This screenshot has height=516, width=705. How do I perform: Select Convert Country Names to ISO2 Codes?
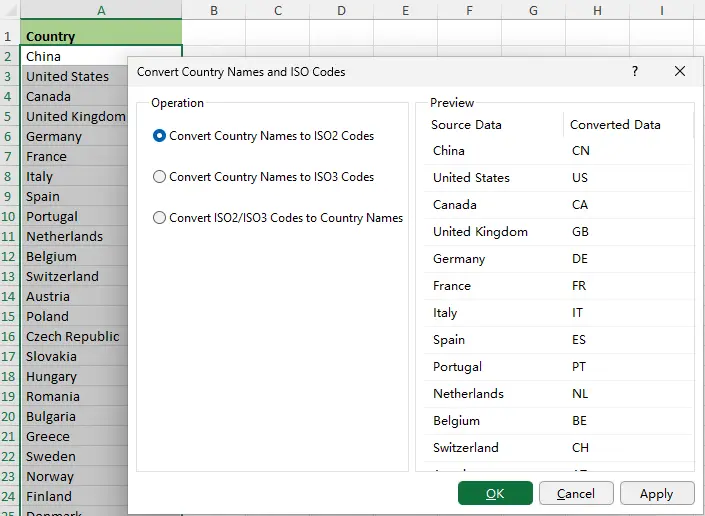click(x=263, y=136)
